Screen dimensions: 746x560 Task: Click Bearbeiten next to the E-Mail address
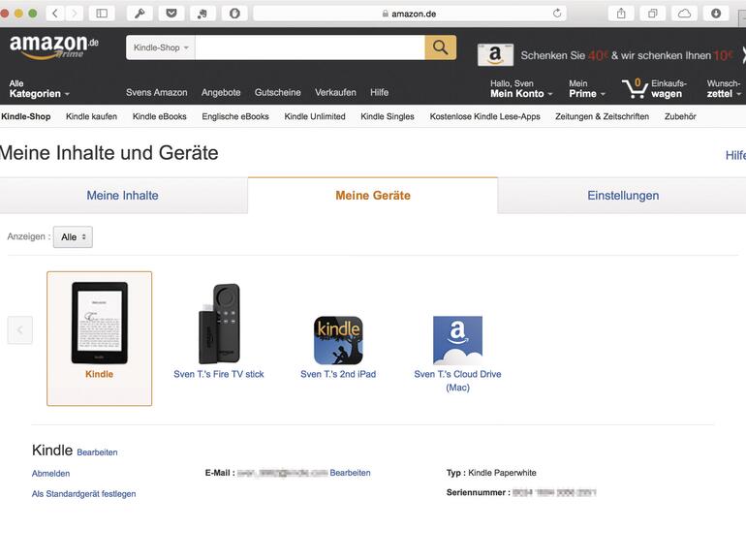click(x=350, y=473)
